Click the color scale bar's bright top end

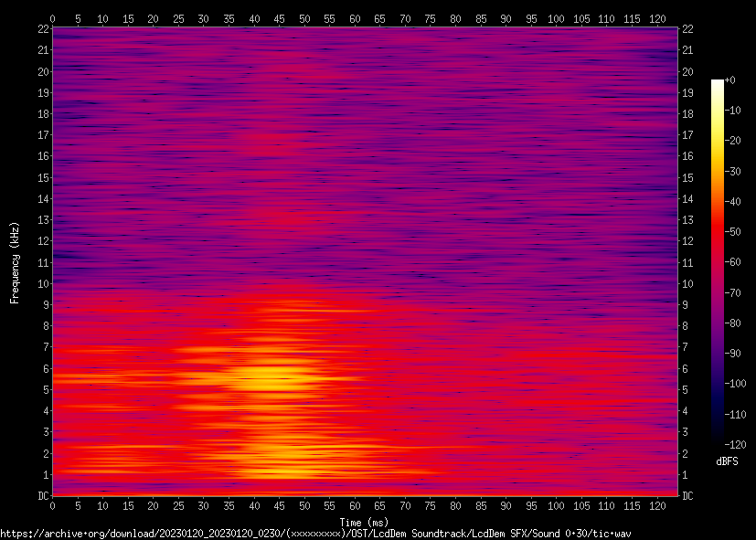coord(717,84)
